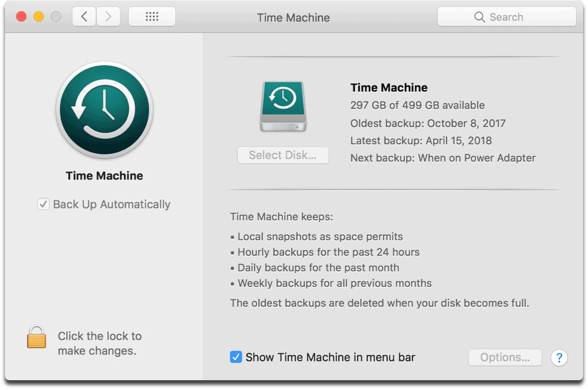This screenshot has height=390, width=588.
Task: Click "Time Machine keeps:" heading
Action: (x=282, y=217)
